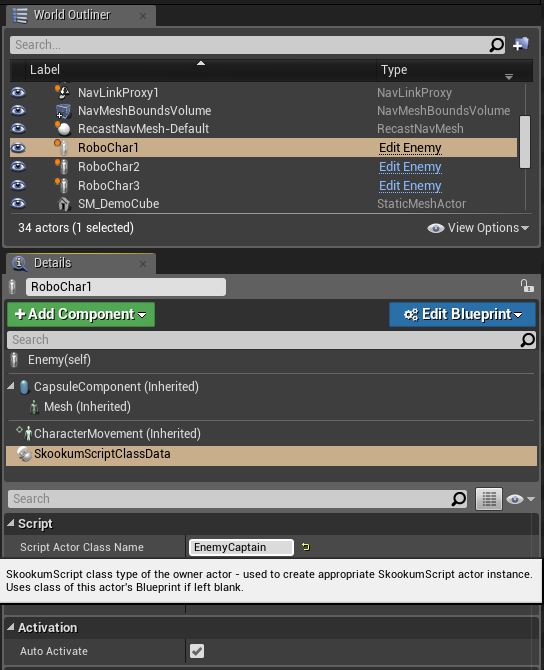This screenshot has width=544, height=670.
Task: Click the World Outliner search magnifier icon
Action: pyautogui.click(x=497, y=45)
